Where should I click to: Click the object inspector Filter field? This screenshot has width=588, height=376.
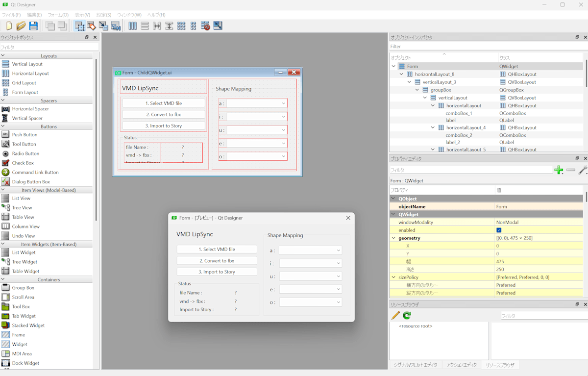(488, 47)
